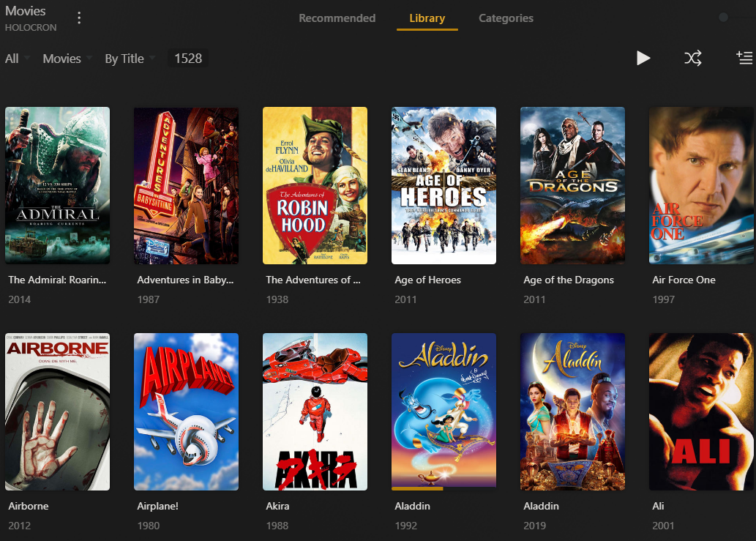Click the 'Ali' title text
Image resolution: width=756 pixels, height=541 pixels.
point(658,506)
